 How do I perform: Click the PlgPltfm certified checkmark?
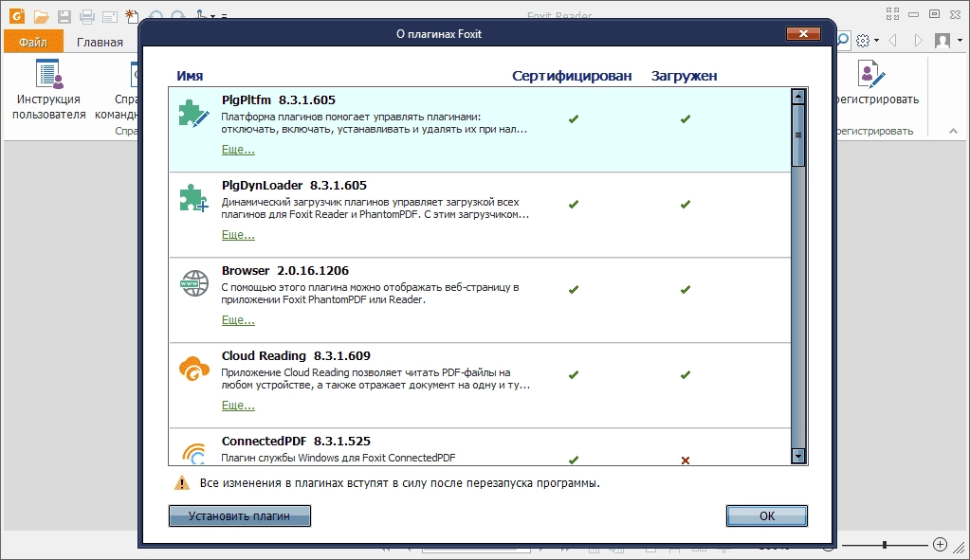[x=574, y=119]
